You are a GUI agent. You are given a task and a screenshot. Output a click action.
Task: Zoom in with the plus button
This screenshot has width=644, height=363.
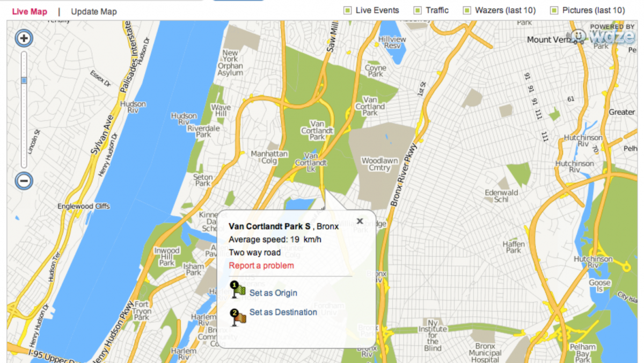click(x=24, y=38)
